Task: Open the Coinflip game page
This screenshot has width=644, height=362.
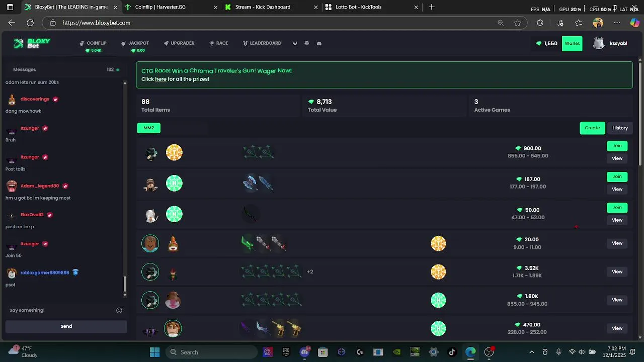Action: (94, 43)
